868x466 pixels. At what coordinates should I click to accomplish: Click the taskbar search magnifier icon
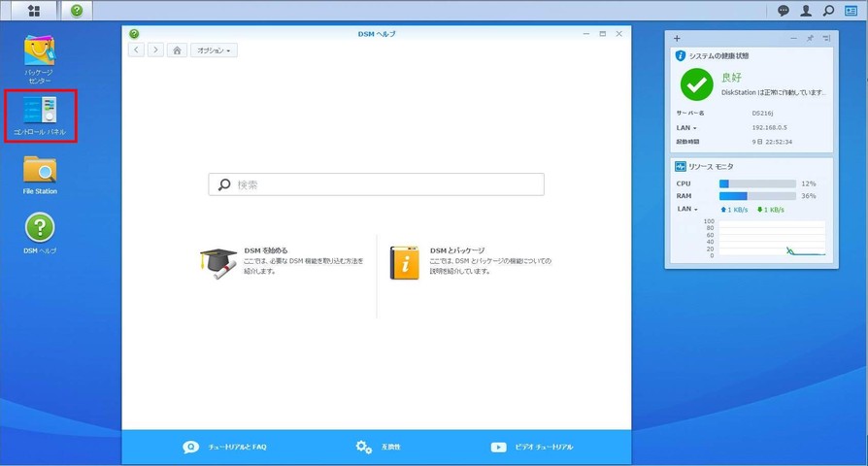pyautogui.click(x=829, y=11)
